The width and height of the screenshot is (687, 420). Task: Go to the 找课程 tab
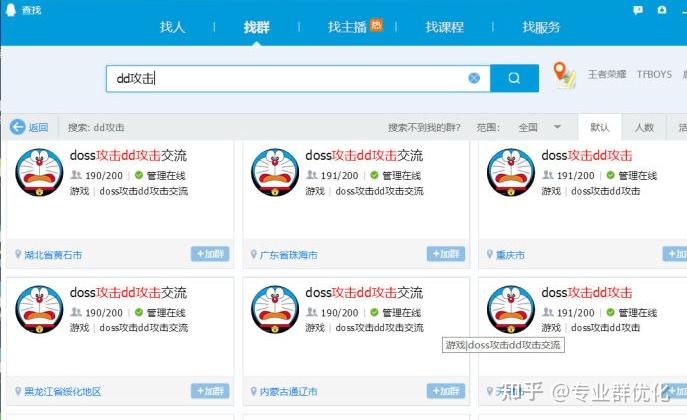point(444,27)
